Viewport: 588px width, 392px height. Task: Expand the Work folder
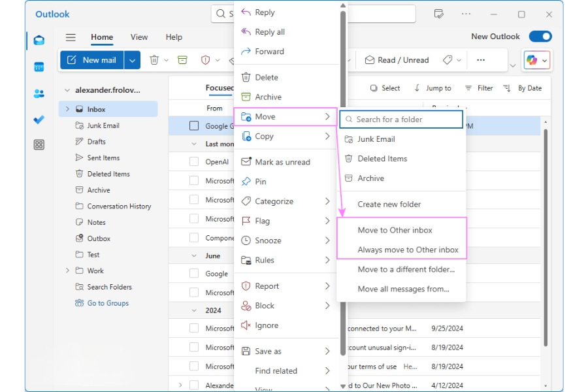66,270
